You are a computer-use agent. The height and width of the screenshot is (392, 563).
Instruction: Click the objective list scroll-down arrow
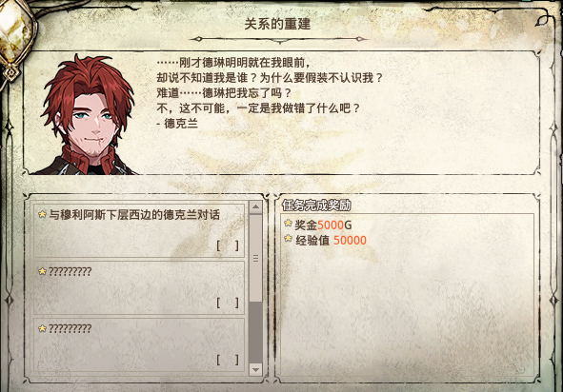click(255, 369)
